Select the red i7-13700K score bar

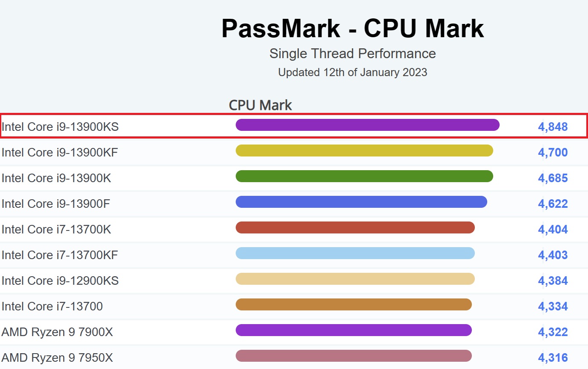pos(355,227)
